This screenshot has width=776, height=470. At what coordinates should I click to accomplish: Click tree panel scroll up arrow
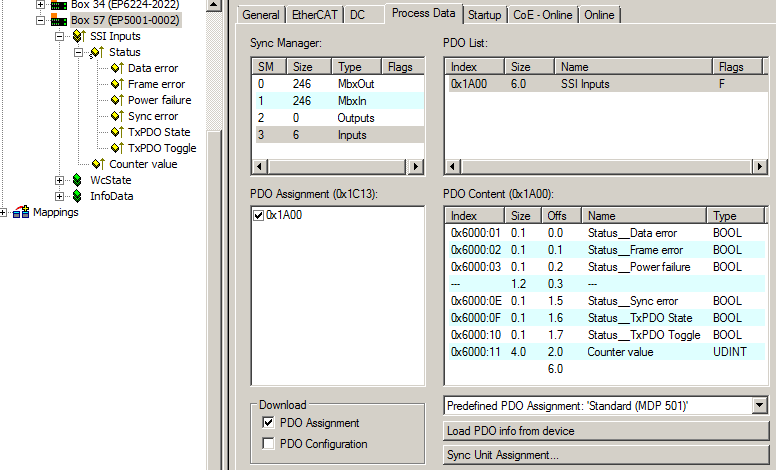point(213,5)
